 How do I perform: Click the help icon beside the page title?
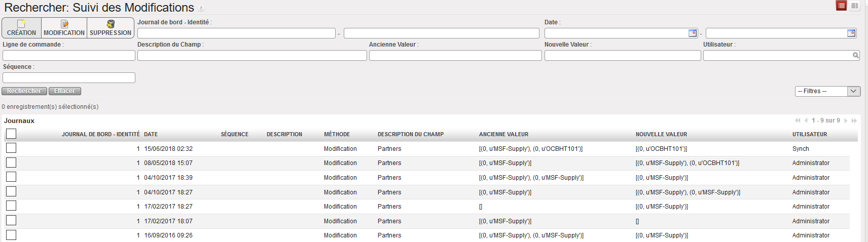coord(201,9)
